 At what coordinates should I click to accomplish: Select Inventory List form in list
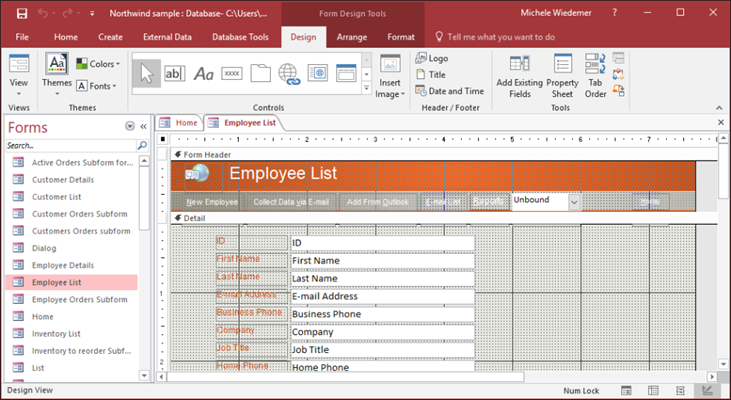[x=56, y=334]
